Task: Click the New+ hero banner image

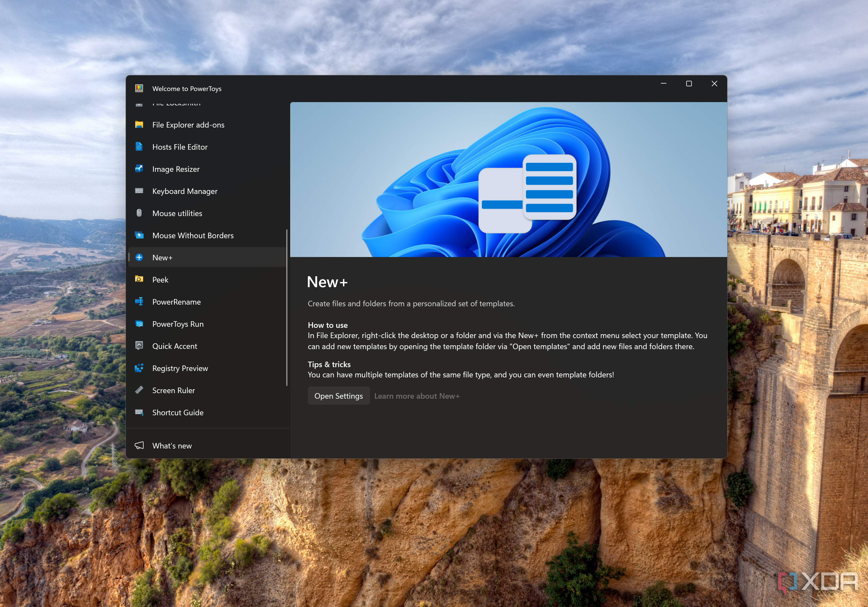Action: pyautogui.click(x=508, y=179)
